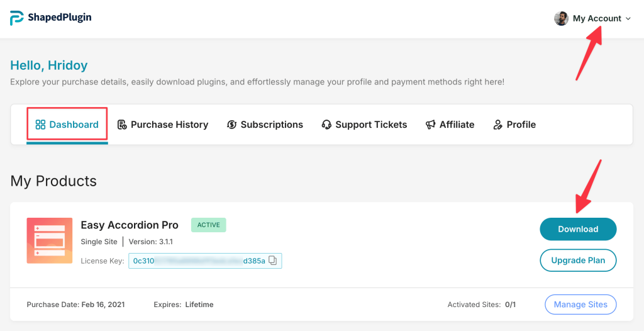Open Manage Sites for the license
The width and height of the screenshot is (644, 331).
580,305
